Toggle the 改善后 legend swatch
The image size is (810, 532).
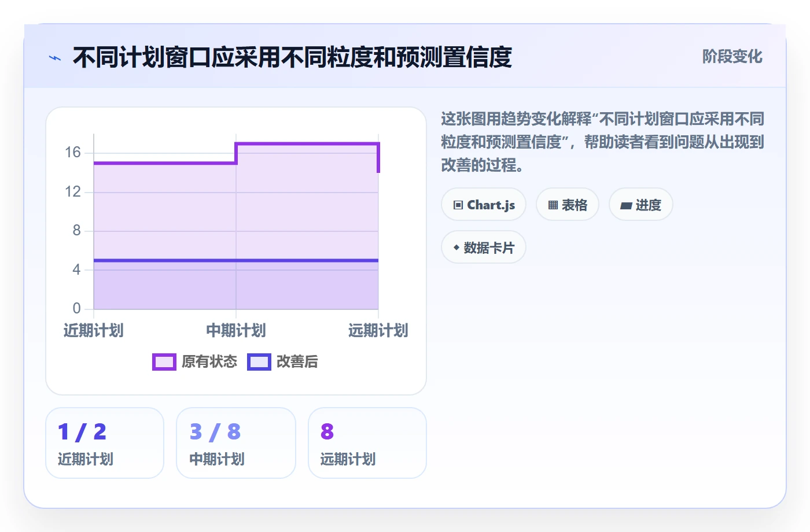pyautogui.click(x=259, y=362)
